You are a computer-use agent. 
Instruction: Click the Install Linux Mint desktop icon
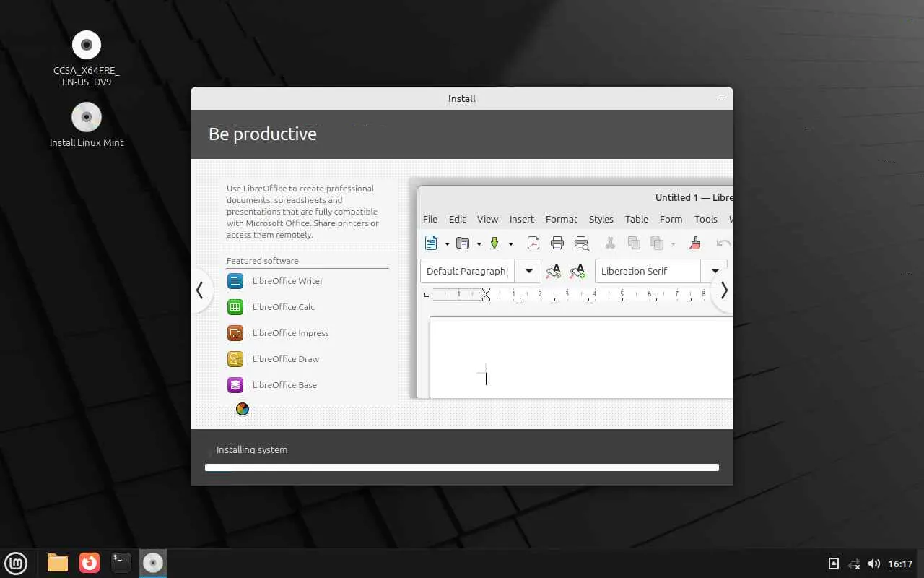(x=87, y=117)
